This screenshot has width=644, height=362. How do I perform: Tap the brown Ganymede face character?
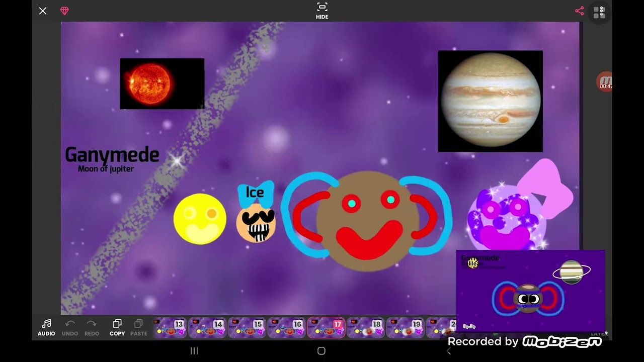367,221
